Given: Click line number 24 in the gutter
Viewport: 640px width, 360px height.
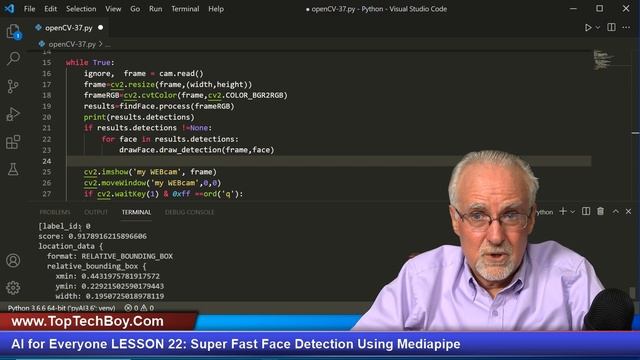Looking at the screenshot, I should click(47, 161).
